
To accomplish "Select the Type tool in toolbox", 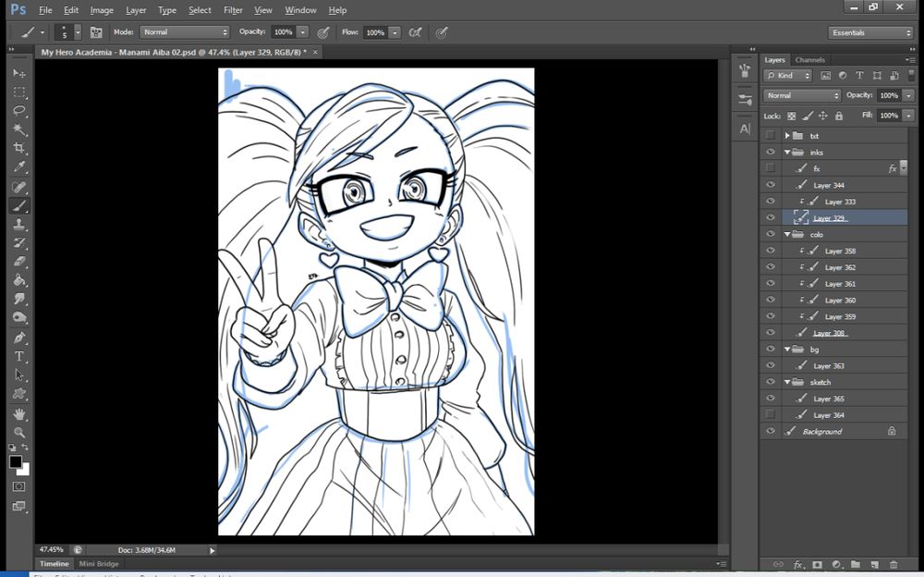I will point(18,356).
